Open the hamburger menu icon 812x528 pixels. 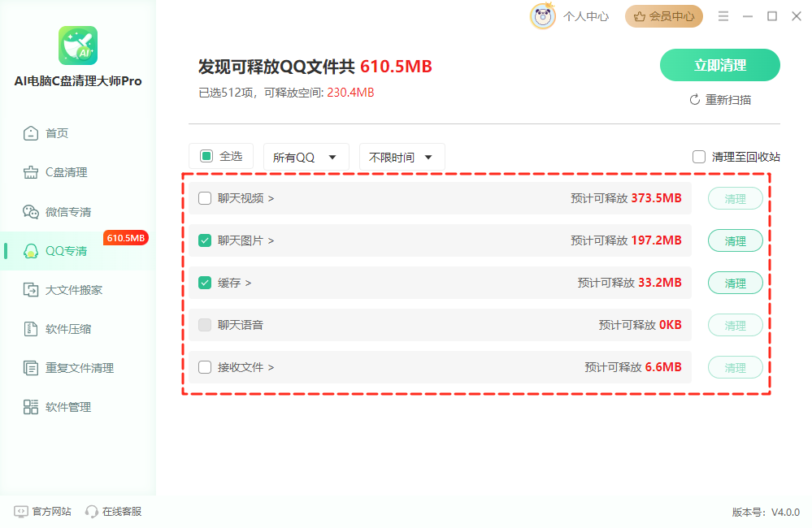coord(723,16)
